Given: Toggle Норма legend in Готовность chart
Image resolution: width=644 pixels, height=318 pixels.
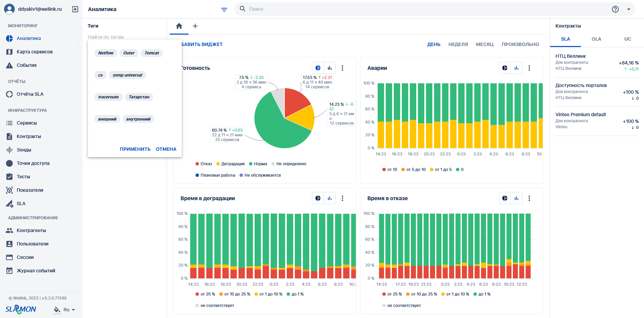Looking at the screenshot, I should (x=258, y=164).
